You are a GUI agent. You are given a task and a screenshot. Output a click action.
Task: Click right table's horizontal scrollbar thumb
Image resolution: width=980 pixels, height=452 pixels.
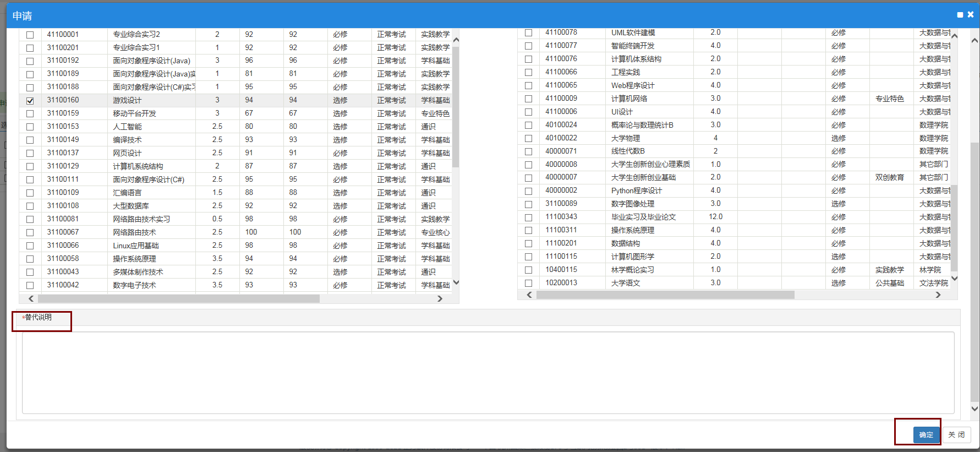pyautogui.click(x=665, y=295)
